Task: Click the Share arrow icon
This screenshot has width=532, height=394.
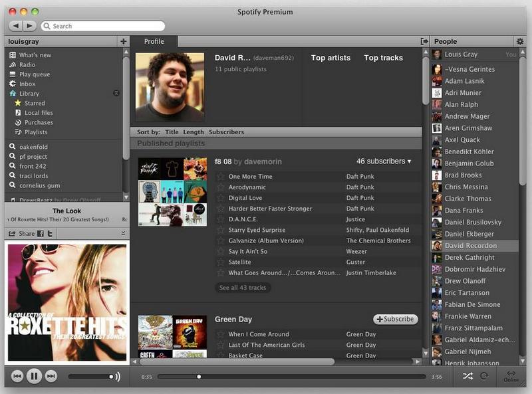Action: tap(12, 234)
